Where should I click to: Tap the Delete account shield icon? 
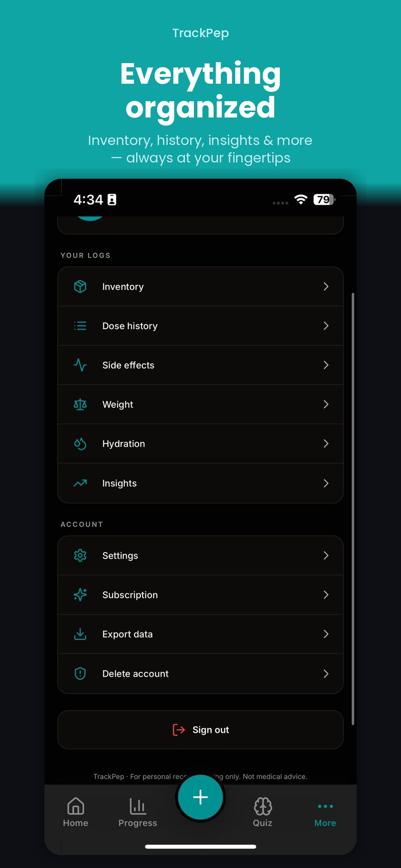click(x=80, y=673)
